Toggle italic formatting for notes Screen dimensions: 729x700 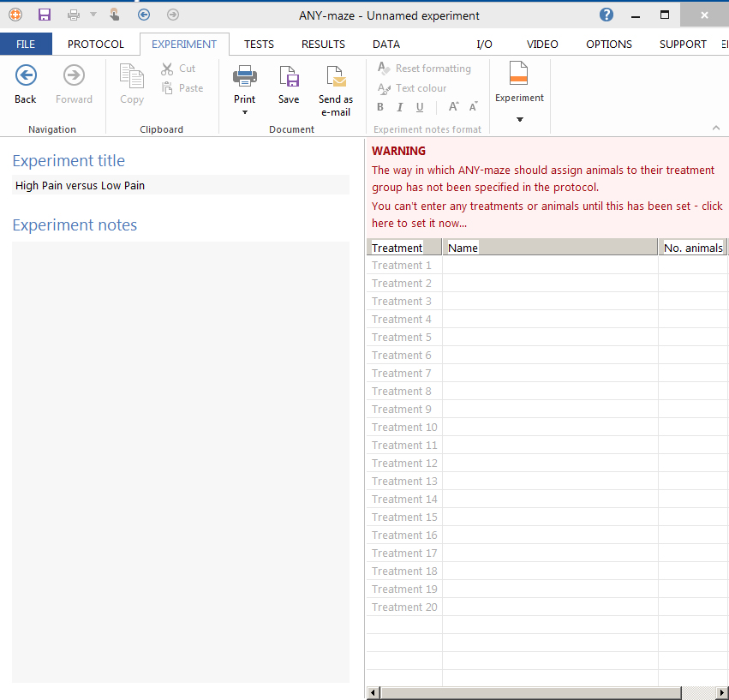(x=400, y=107)
